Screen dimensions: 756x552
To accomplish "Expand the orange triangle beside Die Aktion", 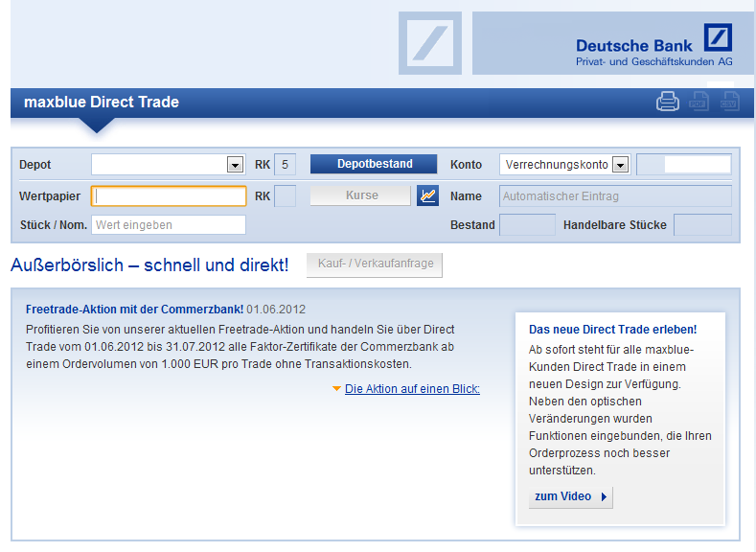I will (337, 388).
